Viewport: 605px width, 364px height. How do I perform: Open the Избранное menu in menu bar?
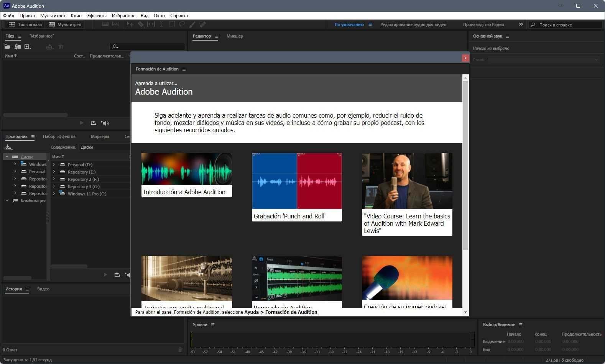coord(123,16)
